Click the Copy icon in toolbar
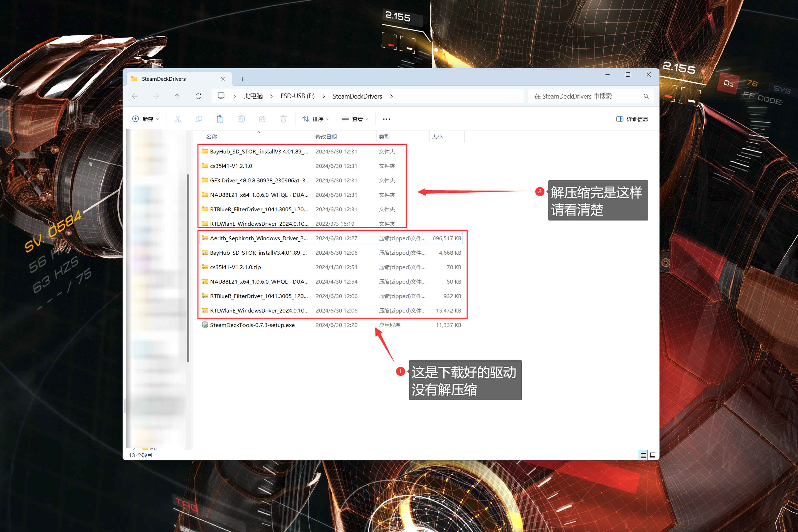 coord(199,119)
